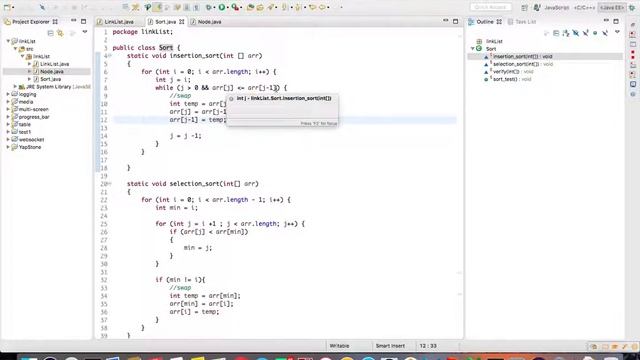The width and height of the screenshot is (640, 360).
Task: Click the Debug icon in the toolbar
Action: click(209, 7)
